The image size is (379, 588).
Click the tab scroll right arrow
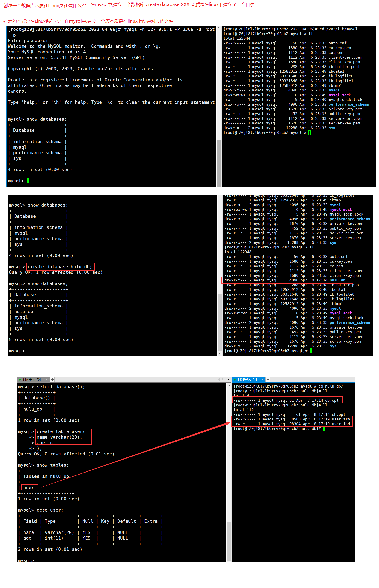(223, 380)
